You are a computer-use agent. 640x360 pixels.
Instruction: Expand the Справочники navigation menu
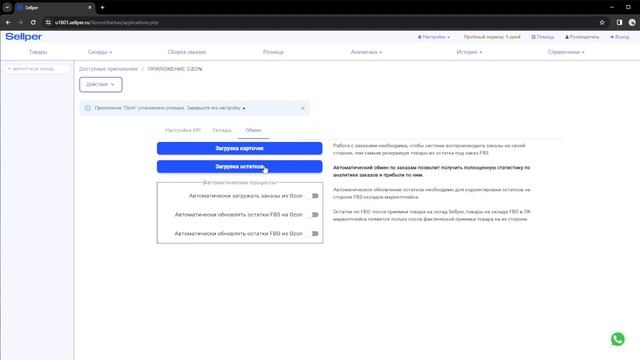[x=566, y=52]
